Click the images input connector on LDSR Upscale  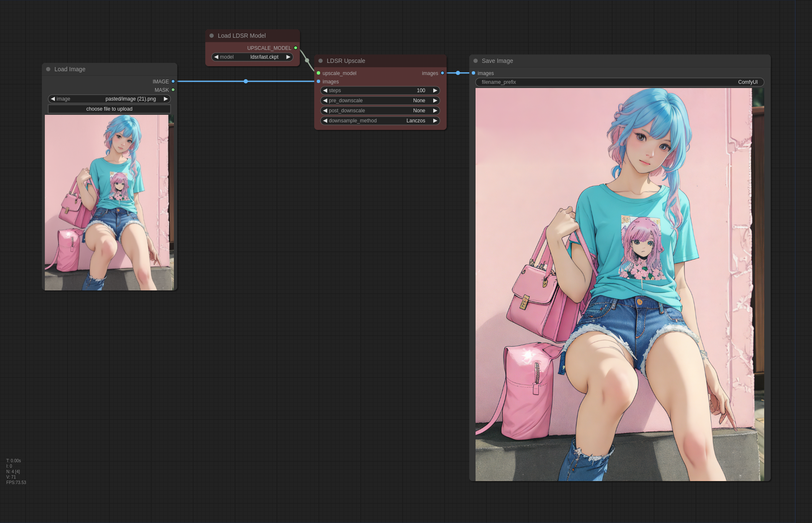318,81
